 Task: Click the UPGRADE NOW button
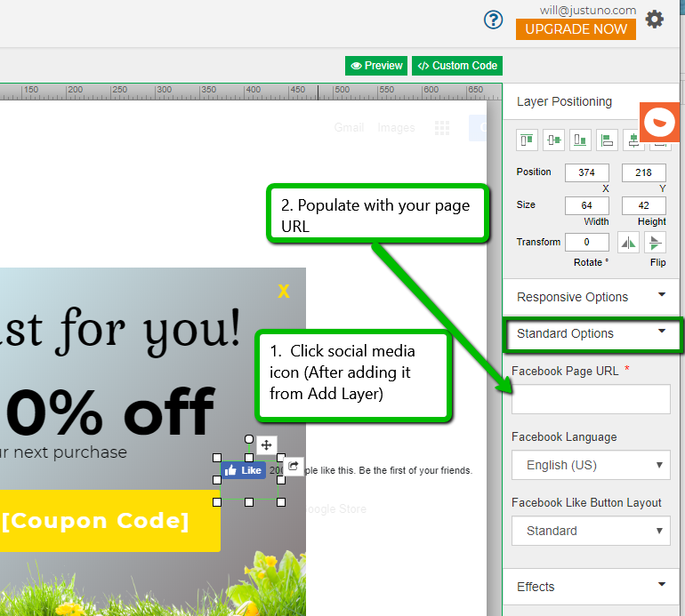click(576, 29)
